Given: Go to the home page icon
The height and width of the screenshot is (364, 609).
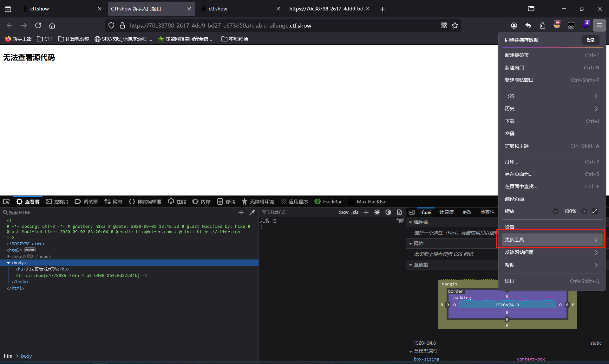Looking at the screenshot, I should [52, 25].
